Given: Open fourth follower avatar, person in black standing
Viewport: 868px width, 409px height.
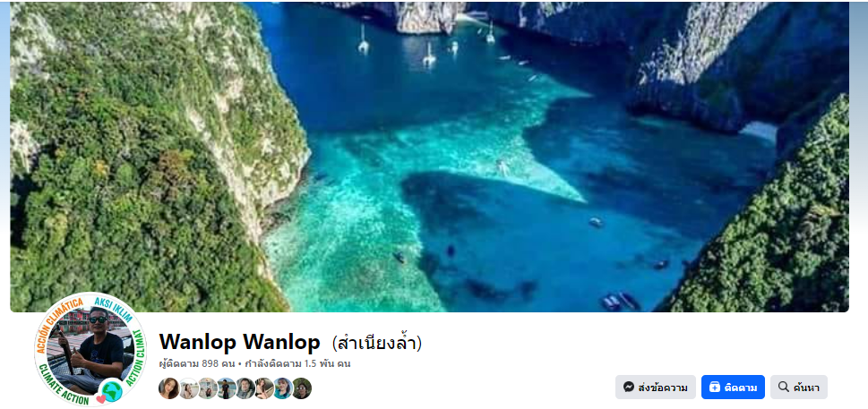Looking at the screenshot, I should tap(227, 388).
